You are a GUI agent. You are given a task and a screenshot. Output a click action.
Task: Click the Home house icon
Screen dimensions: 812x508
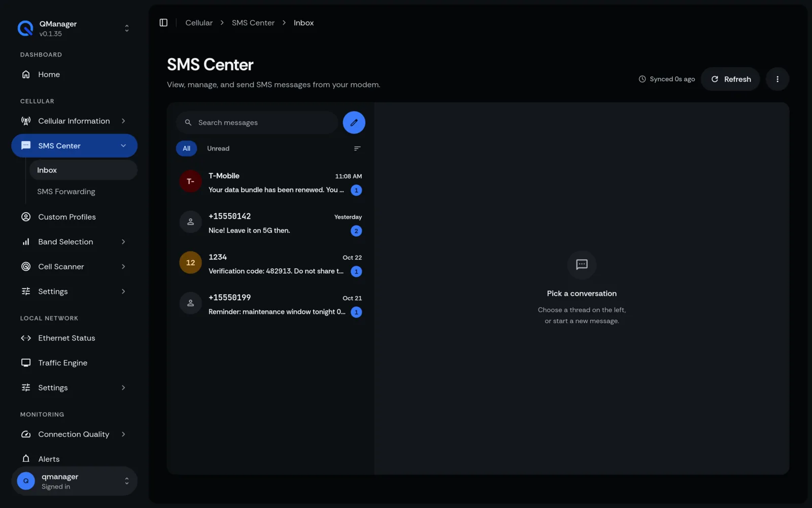pos(26,75)
